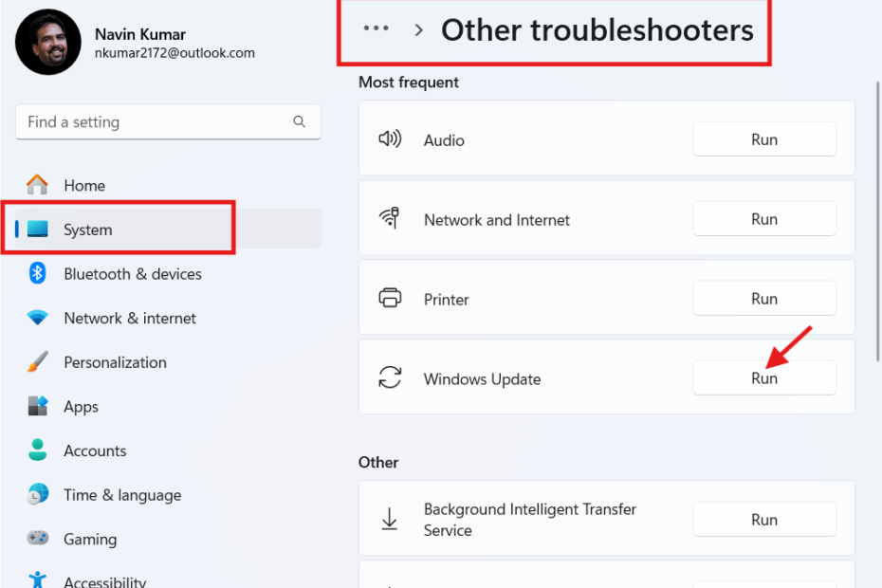This screenshot has width=882, height=588.
Task: Click the Audio speaker icon
Action: click(x=390, y=138)
